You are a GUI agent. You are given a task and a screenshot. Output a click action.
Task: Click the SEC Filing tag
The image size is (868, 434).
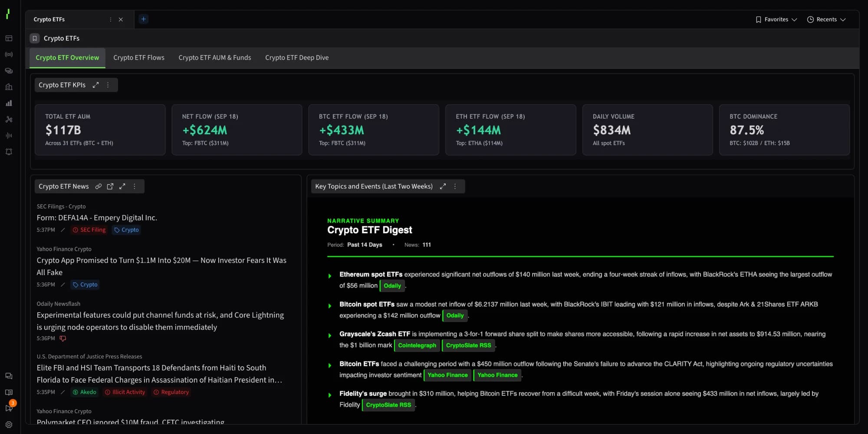coord(89,230)
